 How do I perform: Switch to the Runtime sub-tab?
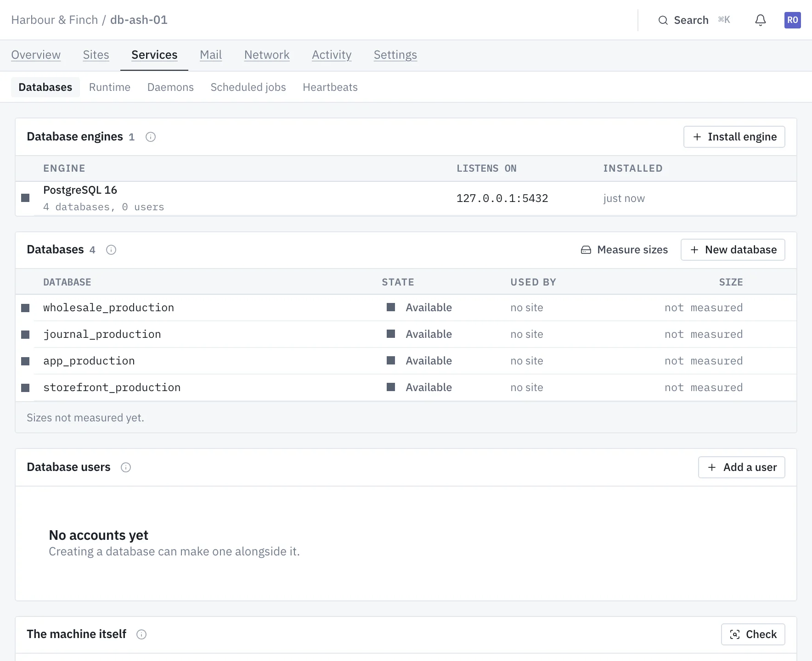(110, 87)
